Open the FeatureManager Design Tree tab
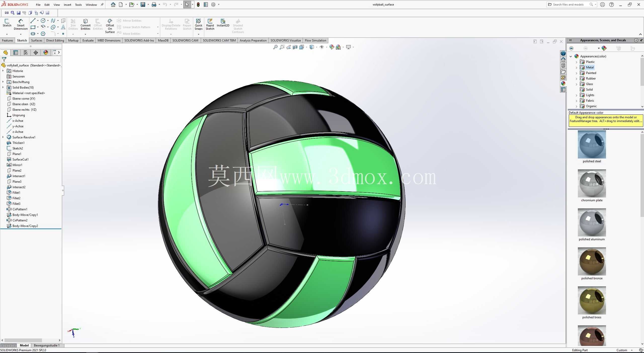Screen dimensions: 644x353 point(6,52)
